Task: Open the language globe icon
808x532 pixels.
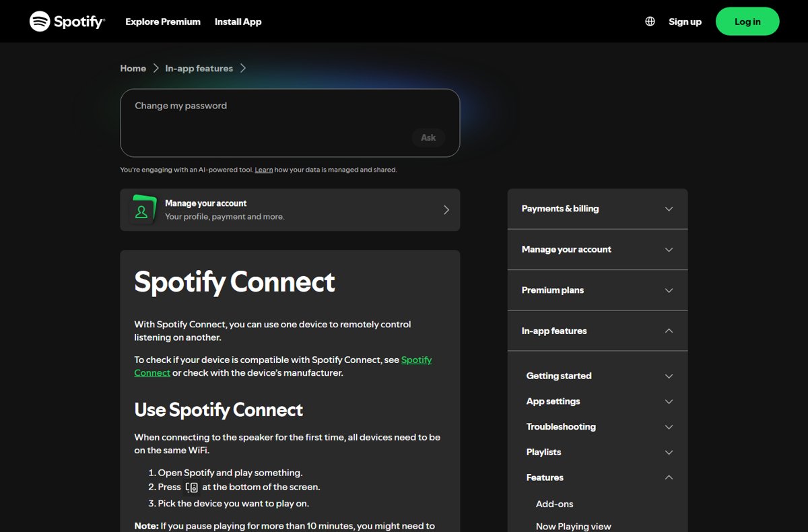Action: click(x=650, y=22)
